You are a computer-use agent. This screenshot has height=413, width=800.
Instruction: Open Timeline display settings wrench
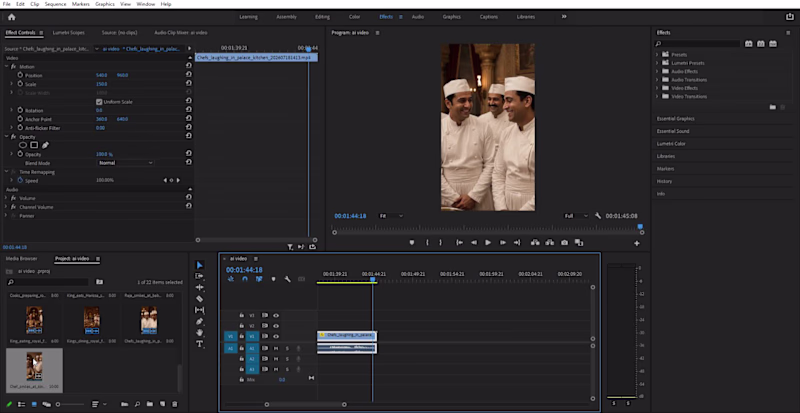click(287, 279)
